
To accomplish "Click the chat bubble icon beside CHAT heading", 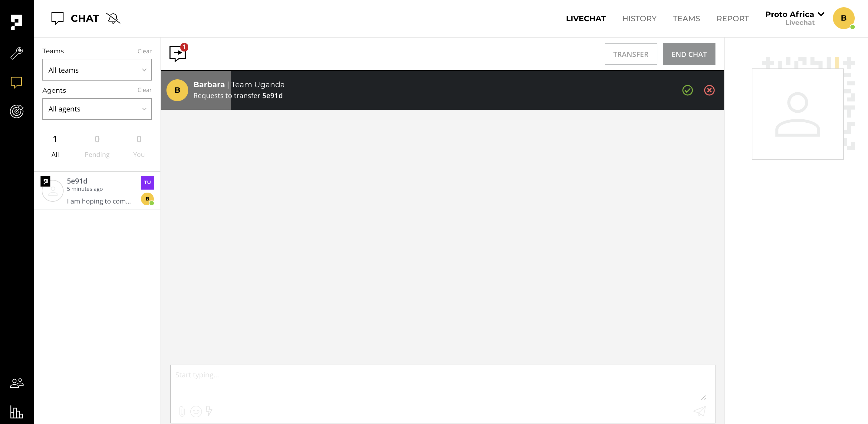I will [x=57, y=18].
